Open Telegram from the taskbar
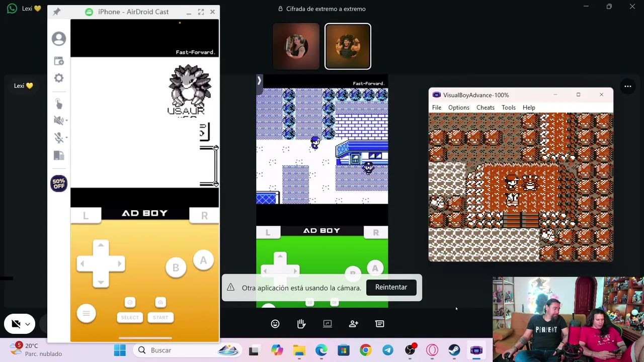Screen dimensions: 644x362 pyautogui.click(x=388, y=350)
